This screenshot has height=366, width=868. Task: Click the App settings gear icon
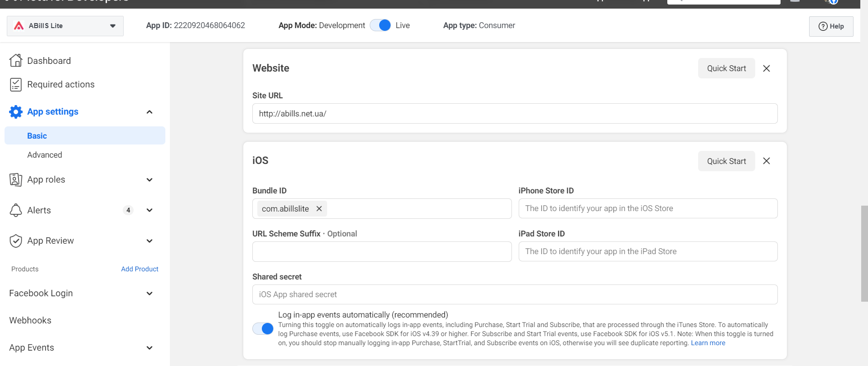point(16,111)
